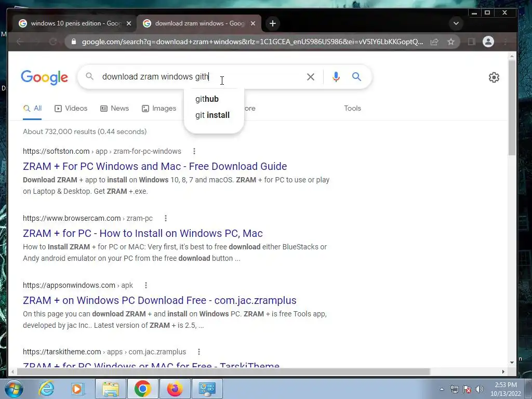Screen dimensions: 532x399
Task: Clear the search box with the X icon
Action: tap(311, 77)
